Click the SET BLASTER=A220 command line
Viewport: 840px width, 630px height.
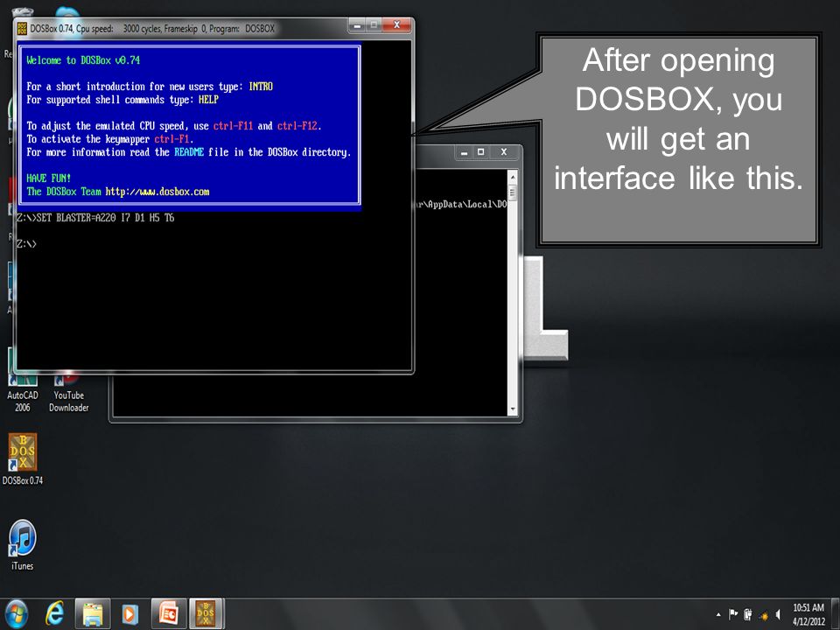pyautogui.click(x=95, y=218)
